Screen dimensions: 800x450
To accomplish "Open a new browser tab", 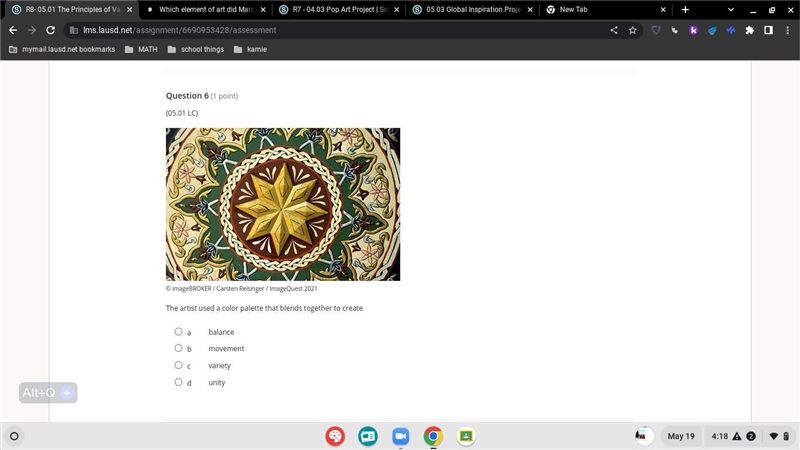I will (685, 10).
